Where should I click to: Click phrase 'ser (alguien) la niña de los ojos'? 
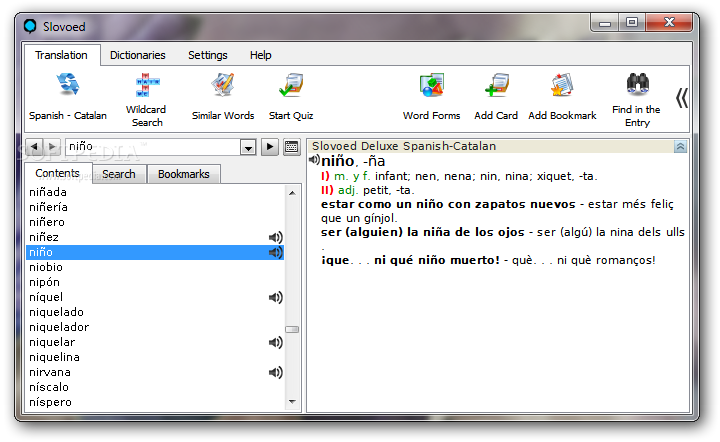pos(422,232)
